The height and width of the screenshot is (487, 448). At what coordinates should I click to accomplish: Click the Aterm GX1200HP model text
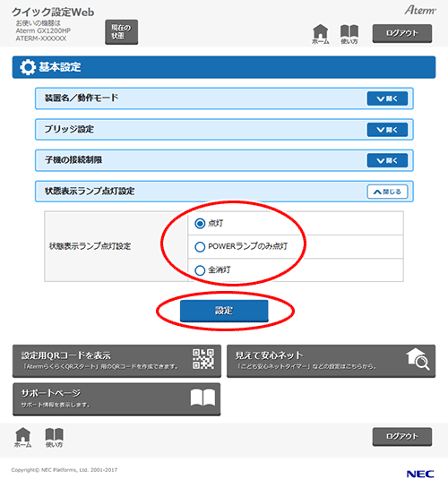(x=43, y=30)
